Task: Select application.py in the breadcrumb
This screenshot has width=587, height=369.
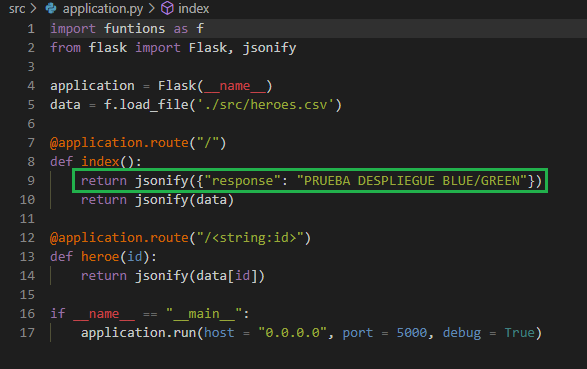Action: (x=103, y=9)
